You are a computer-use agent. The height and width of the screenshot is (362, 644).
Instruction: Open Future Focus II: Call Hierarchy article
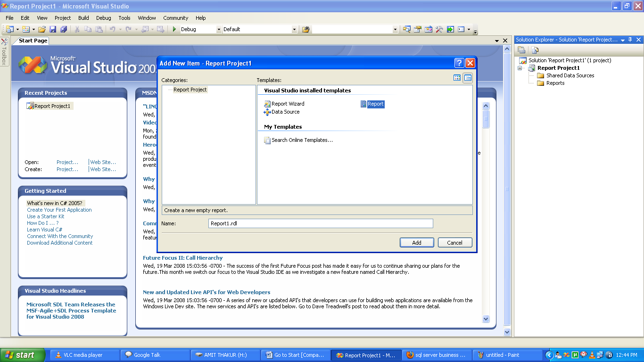pyautogui.click(x=183, y=258)
